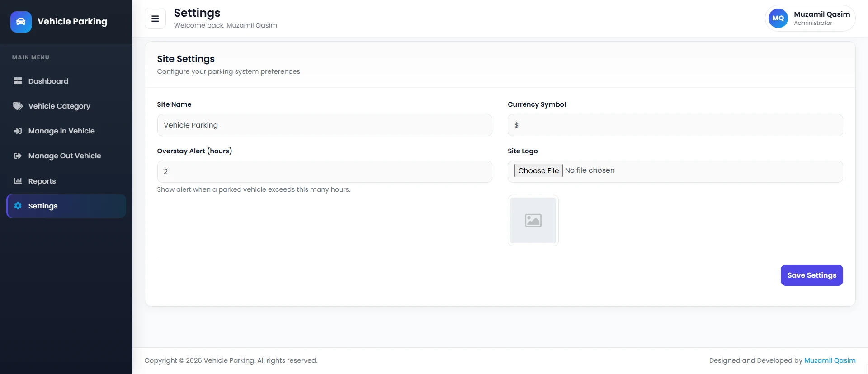Click the Vehicle Parking brand title
868x374 pixels.
click(72, 22)
